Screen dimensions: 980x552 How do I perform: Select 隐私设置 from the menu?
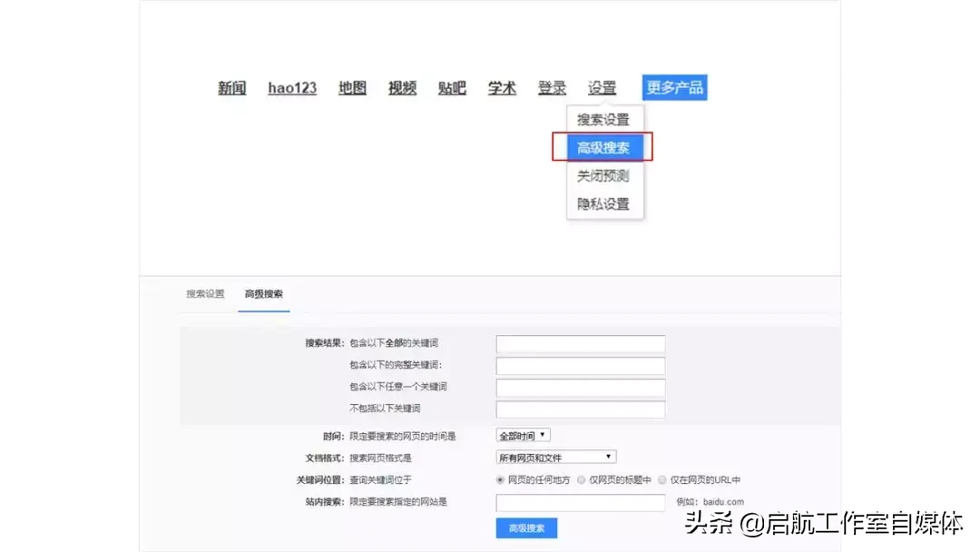[x=603, y=205]
